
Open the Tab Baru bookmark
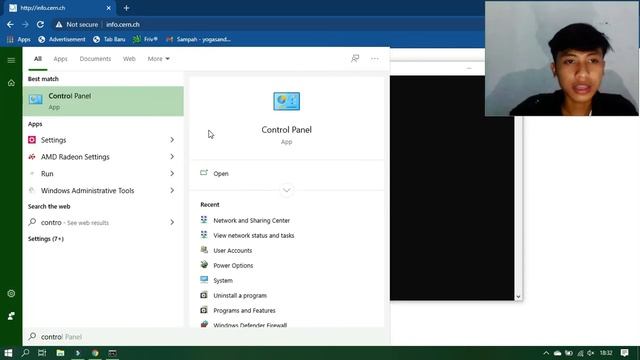click(109, 39)
